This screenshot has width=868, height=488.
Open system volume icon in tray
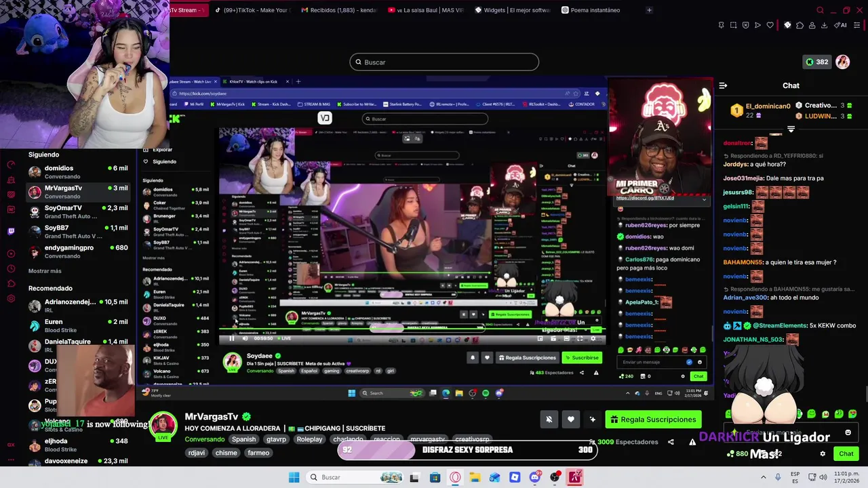pyautogui.click(x=825, y=477)
